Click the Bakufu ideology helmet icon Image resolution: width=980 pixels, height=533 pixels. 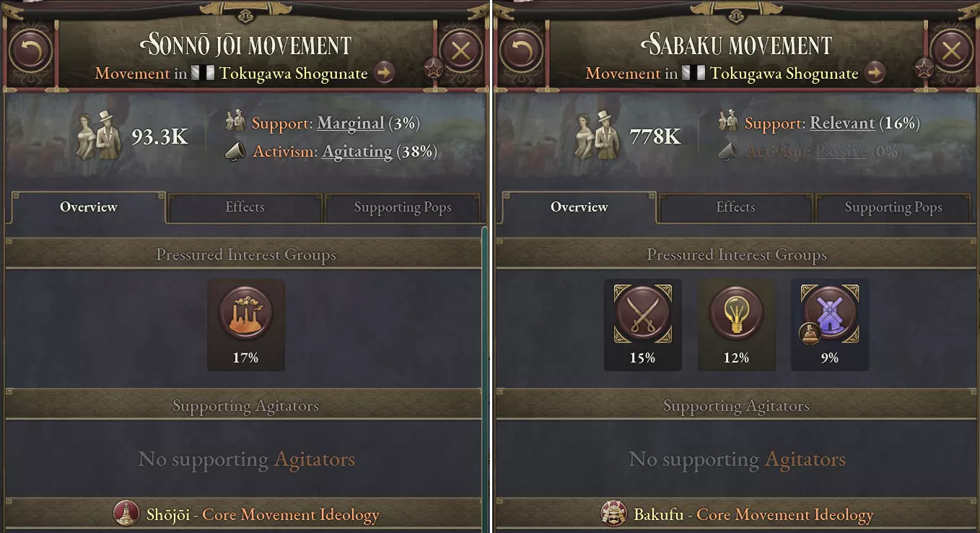click(614, 514)
